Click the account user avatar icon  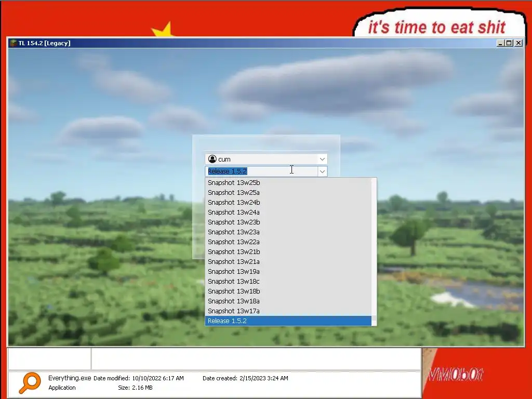(x=212, y=159)
